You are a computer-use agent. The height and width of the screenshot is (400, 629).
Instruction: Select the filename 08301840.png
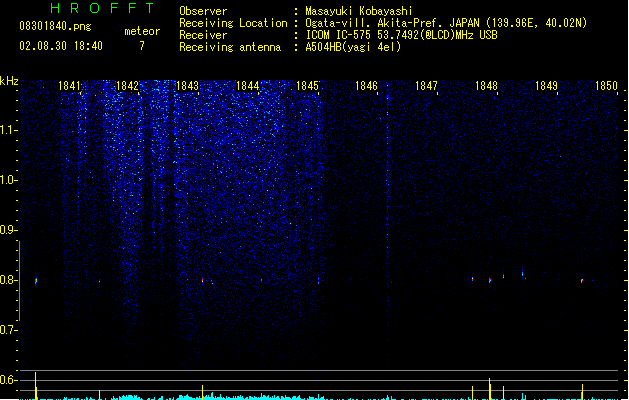click(x=55, y=26)
